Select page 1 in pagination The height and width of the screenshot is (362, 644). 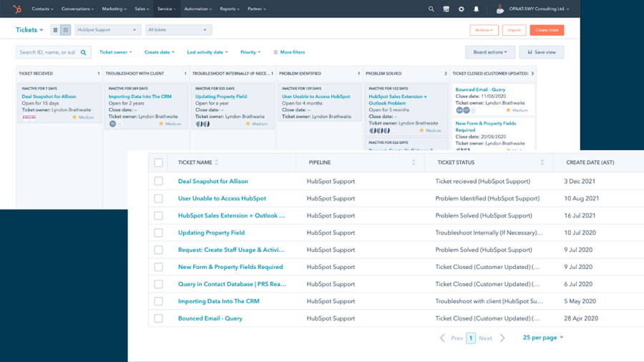click(x=471, y=338)
